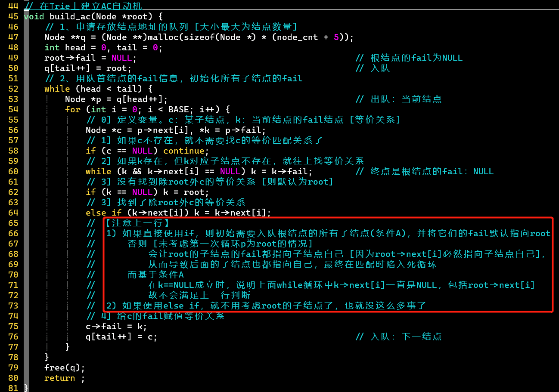Click line number 77 in the gutter
This screenshot has height=392, width=559.
tap(13, 347)
